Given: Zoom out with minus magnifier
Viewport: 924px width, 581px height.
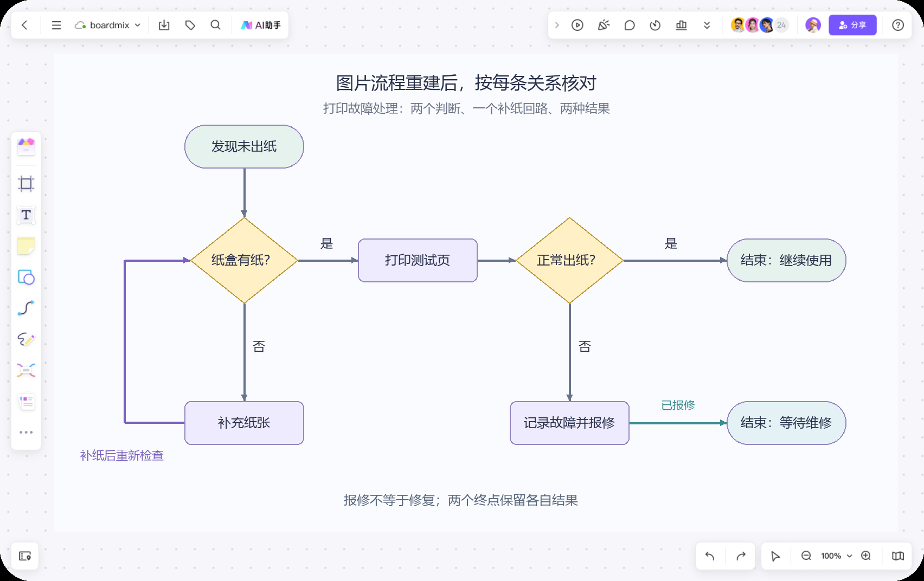Looking at the screenshot, I should tap(806, 556).
